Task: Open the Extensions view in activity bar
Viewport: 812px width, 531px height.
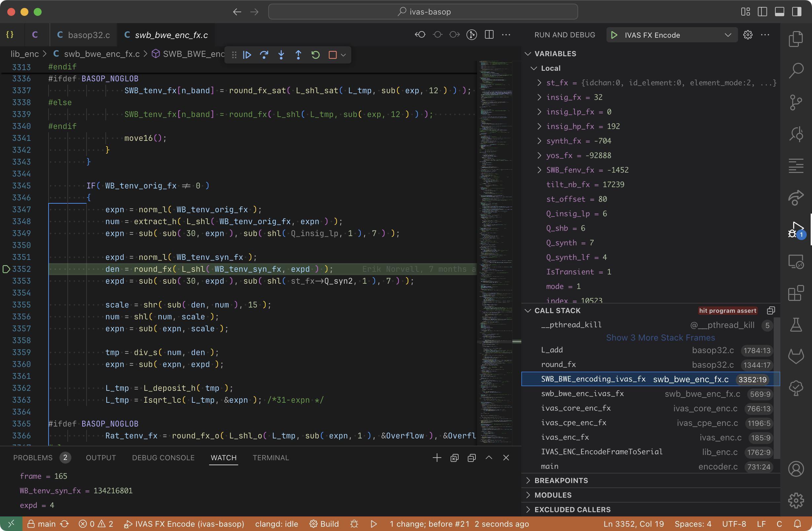Action: [x=795, y=293]
